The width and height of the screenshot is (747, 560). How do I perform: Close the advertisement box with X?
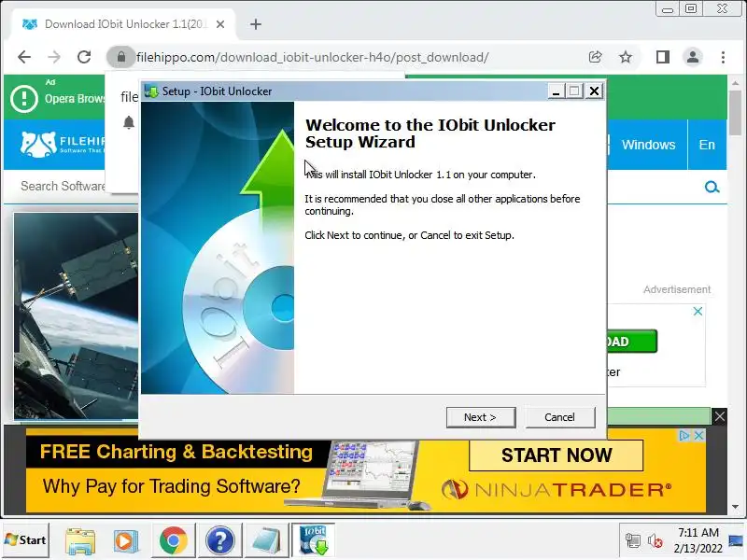698,312
